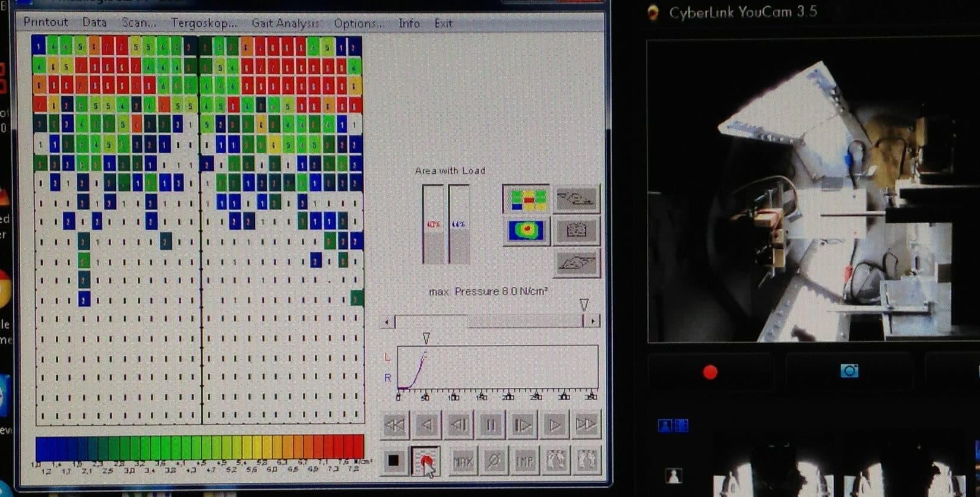Click the scrollbar right arrow under max Pressure

592,321
